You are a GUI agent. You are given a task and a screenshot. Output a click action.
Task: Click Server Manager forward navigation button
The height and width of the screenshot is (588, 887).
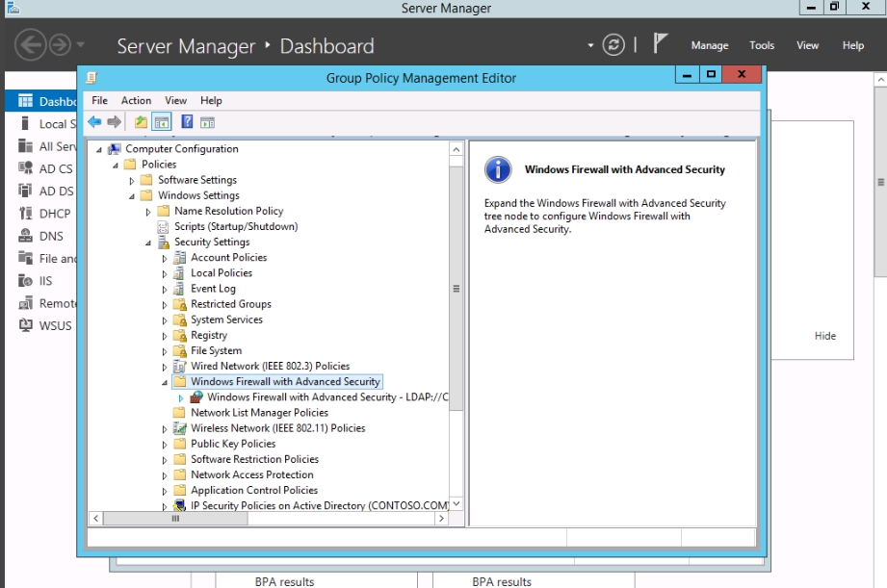[x=60, y=44]
